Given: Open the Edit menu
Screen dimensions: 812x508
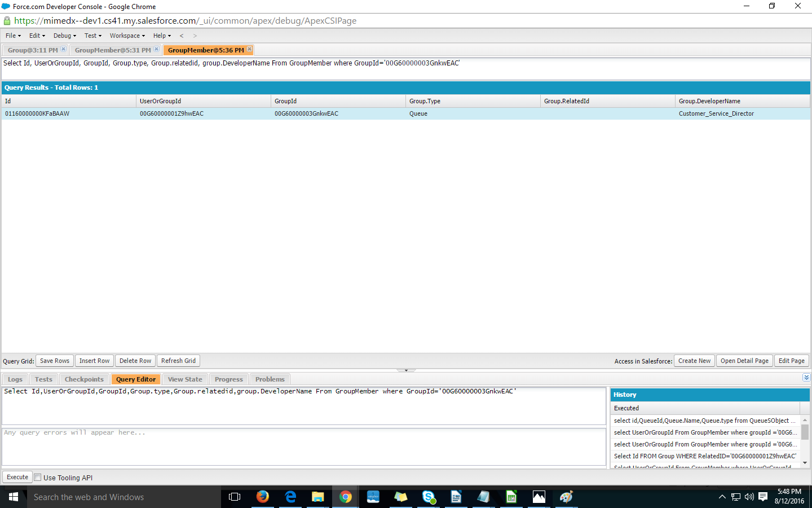Looking at the screenshot, I should pyautogui.click(x=37, y=36).
